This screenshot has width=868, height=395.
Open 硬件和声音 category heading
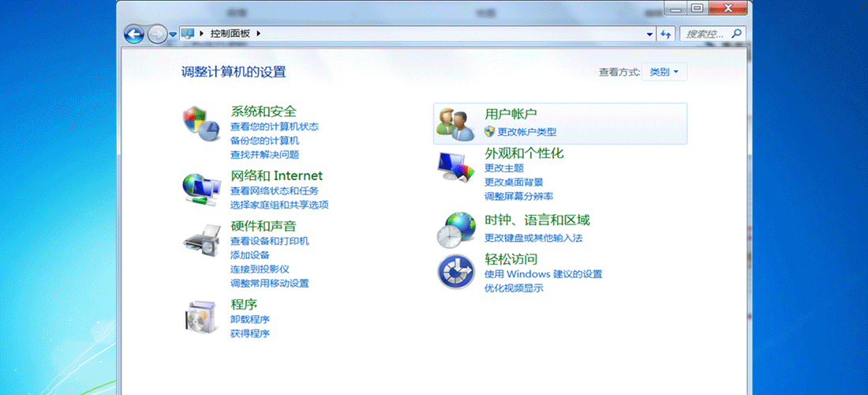(264, 226)
